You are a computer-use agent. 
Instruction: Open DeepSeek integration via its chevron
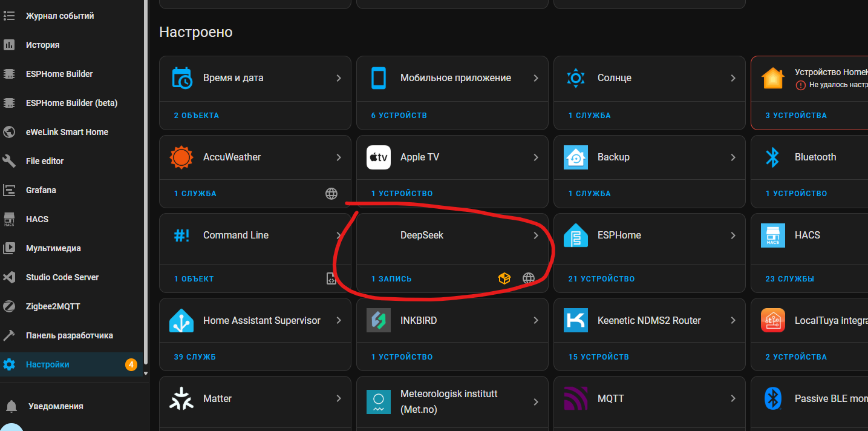coord(536,235)
